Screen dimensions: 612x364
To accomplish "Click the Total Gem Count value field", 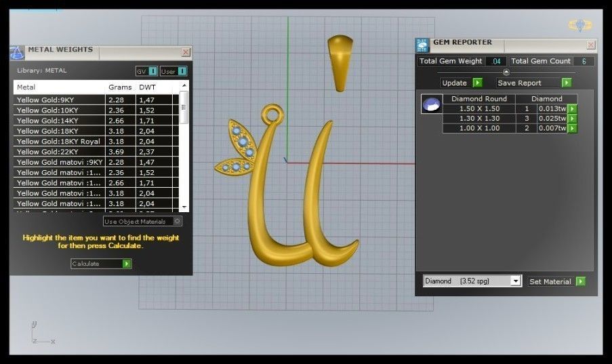I will pos(584,61).
